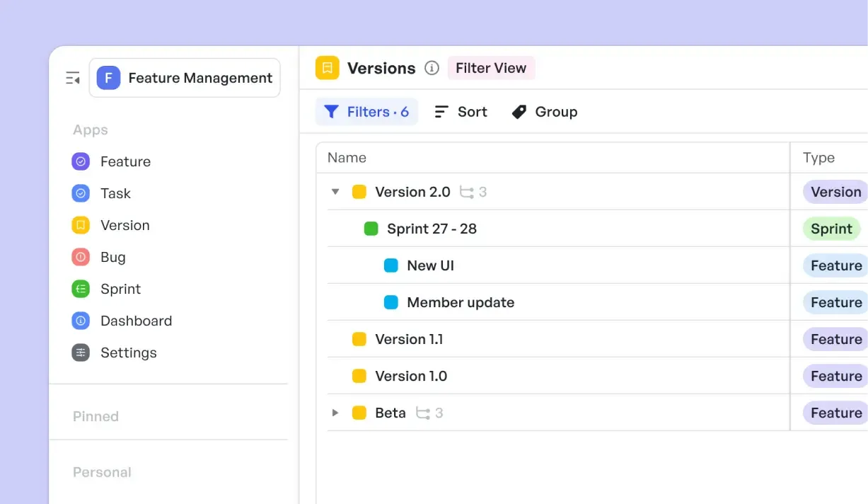Select the Version 2.0 row name
The height and width of the screenshot is (504, 868).
412,192
